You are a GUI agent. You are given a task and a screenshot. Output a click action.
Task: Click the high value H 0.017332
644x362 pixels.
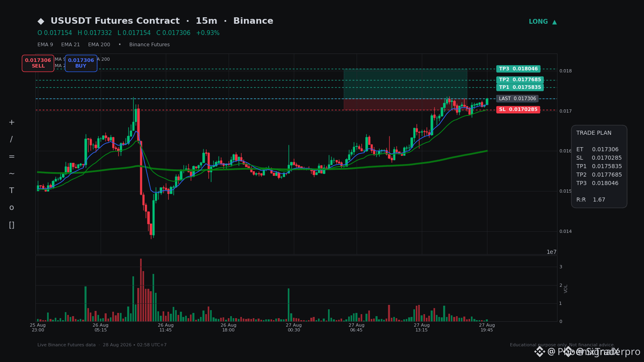[x=95, y=33]
